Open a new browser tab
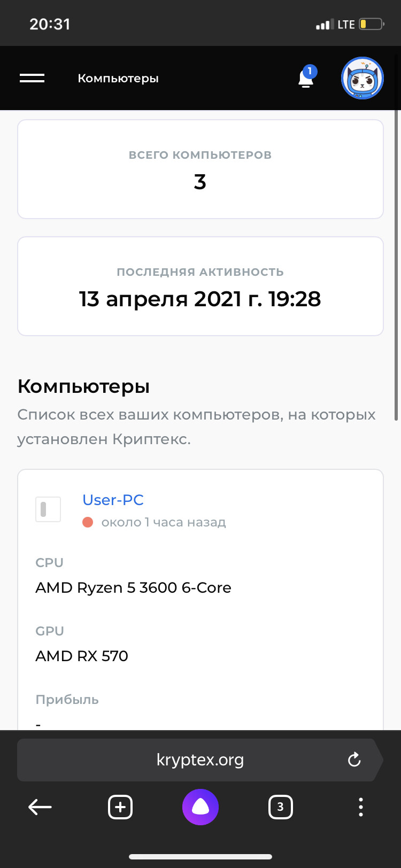401x868 pixels. [120, 807]
